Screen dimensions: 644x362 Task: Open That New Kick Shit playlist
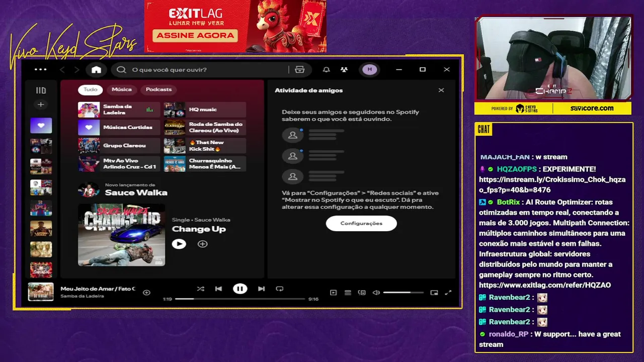(205, 146)
